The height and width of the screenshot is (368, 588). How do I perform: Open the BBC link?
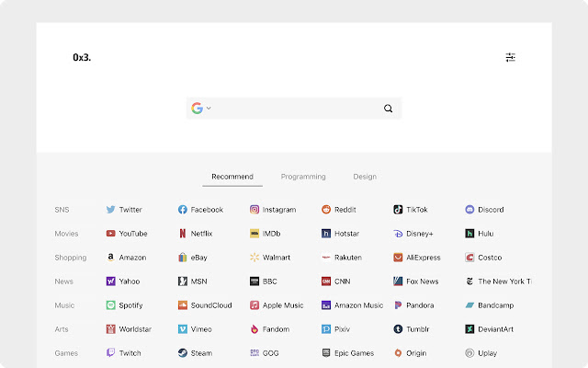264,282
